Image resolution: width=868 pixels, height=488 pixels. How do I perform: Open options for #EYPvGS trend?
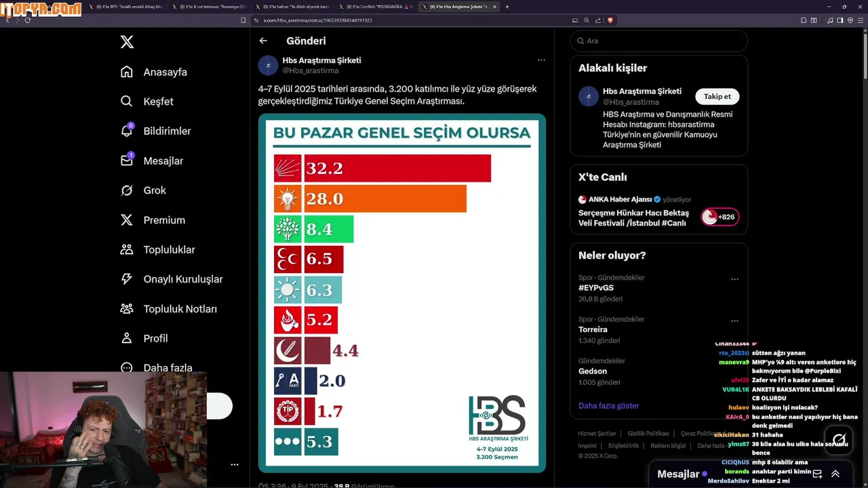[x=734, y=279]
